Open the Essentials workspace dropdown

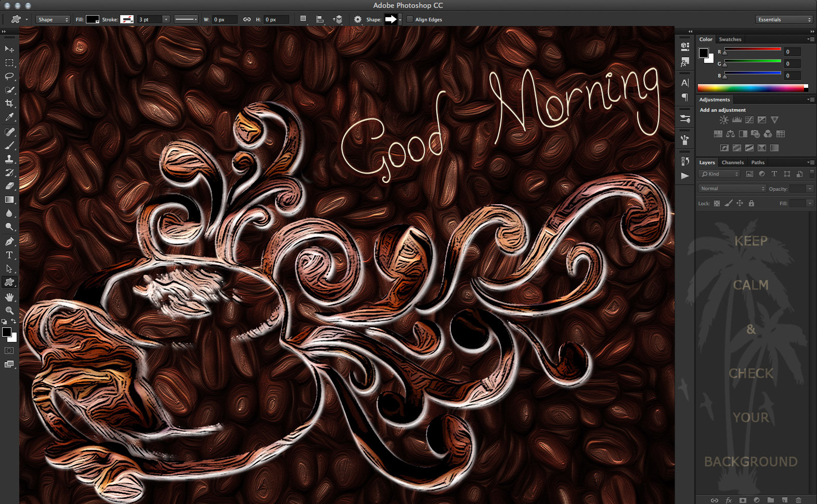click(784, 19)
